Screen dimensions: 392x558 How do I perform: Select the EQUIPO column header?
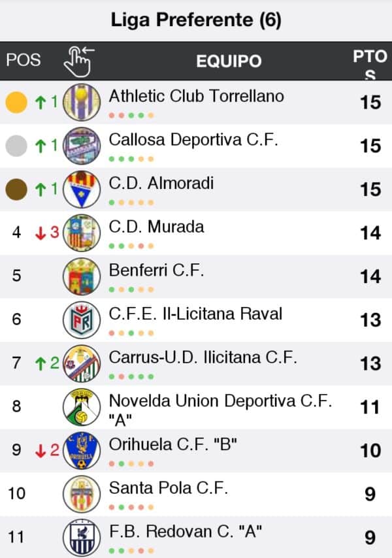coord(229,61)
